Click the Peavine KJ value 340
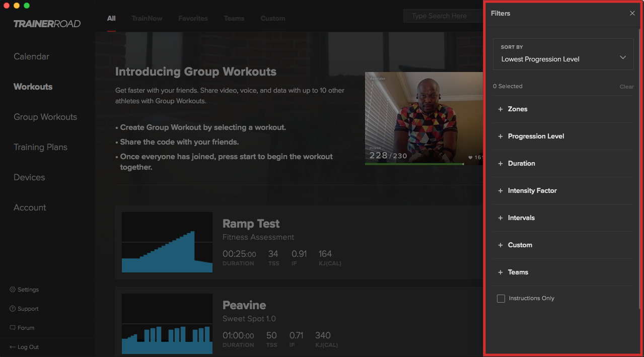The image size is (644, 357). (323, 335)
